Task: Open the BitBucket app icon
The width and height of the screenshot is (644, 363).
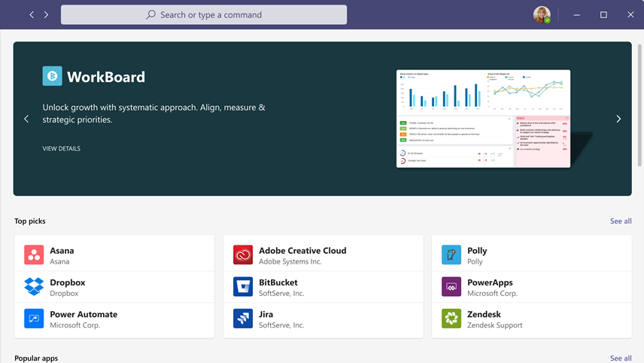Action: pyautogui.click(x=243, y=286)
